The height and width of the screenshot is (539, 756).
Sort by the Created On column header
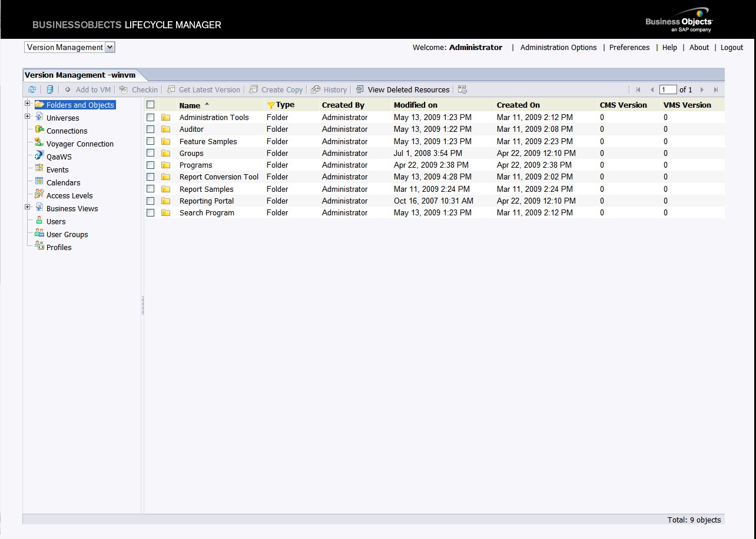(x=518, y=105)
